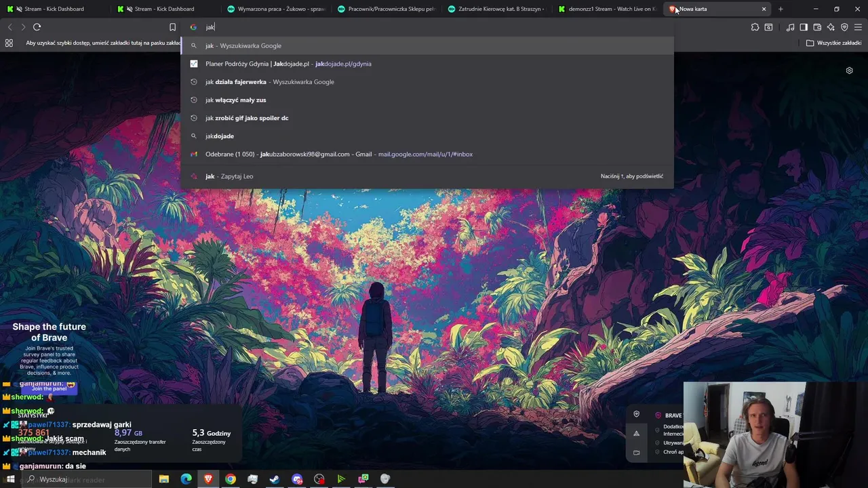Viewport: 868px width, 488px height.
Task: Open Leo AI sparkle icon in toolbar
Action: pyautogui.click(x=831, y=27)
